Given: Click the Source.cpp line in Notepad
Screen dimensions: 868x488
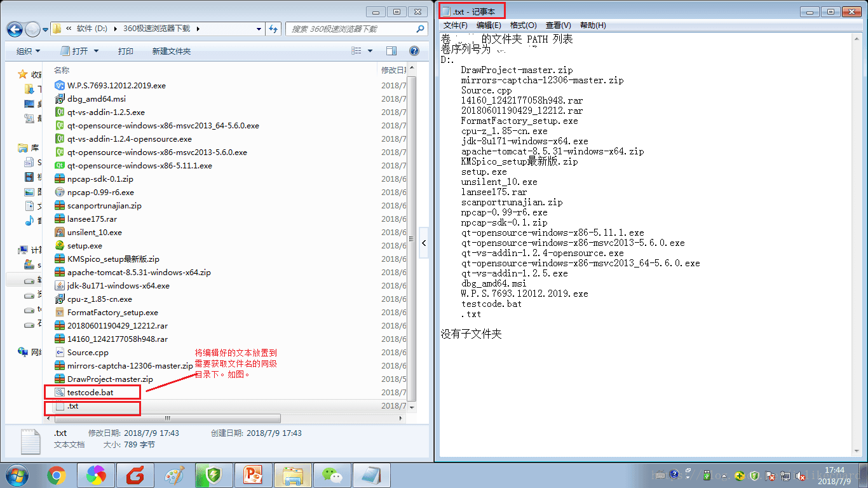Looking at the screenshot, I should (x=486, y=90).
